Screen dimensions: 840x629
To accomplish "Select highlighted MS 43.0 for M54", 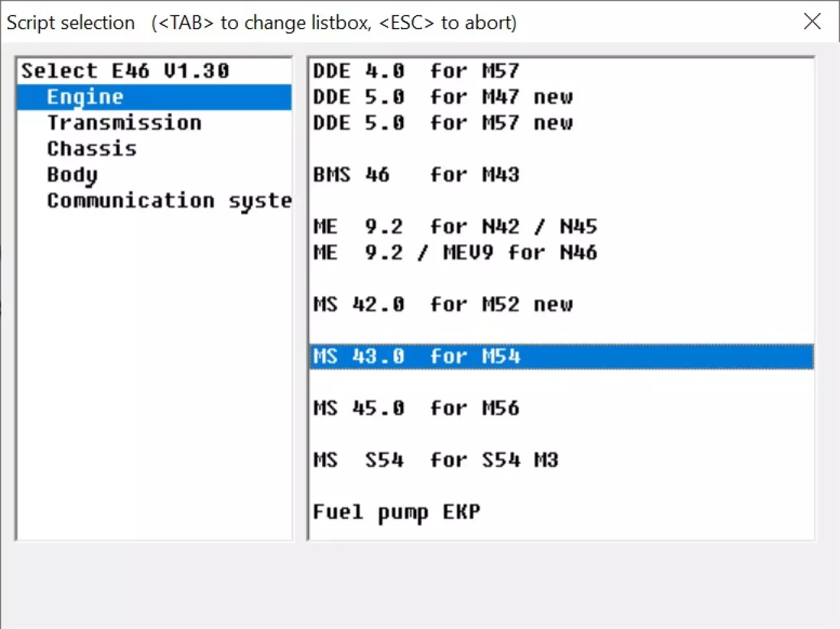I will [561, 357].
